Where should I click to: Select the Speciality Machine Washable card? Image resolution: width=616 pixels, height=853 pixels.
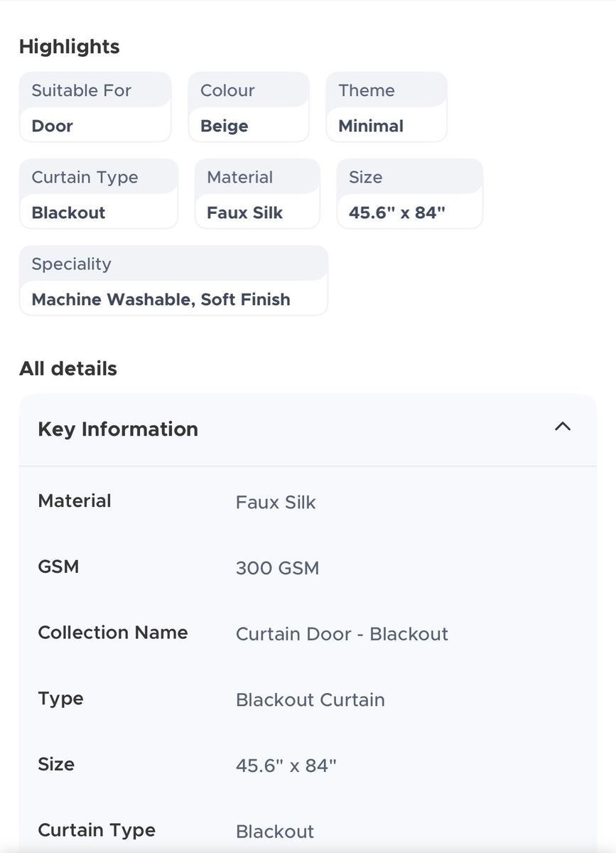coord(173,281)
